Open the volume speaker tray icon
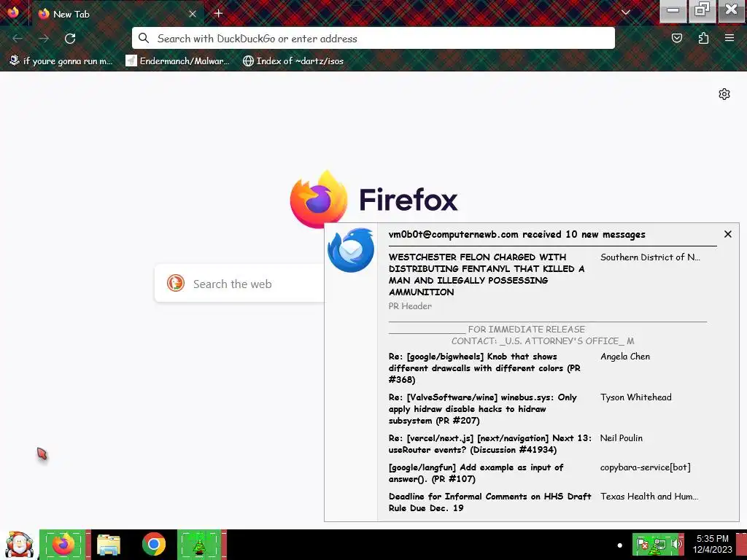This screenshot has height=560, width=747. [676, 544]
